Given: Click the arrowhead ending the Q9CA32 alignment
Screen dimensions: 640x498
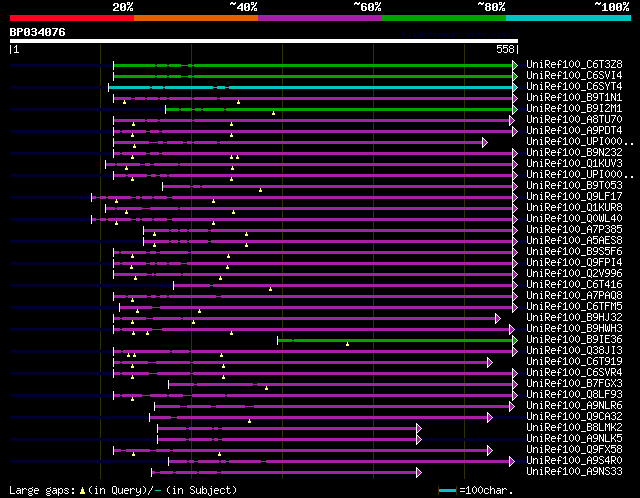Looking at the screenshot, I should 490,418.
